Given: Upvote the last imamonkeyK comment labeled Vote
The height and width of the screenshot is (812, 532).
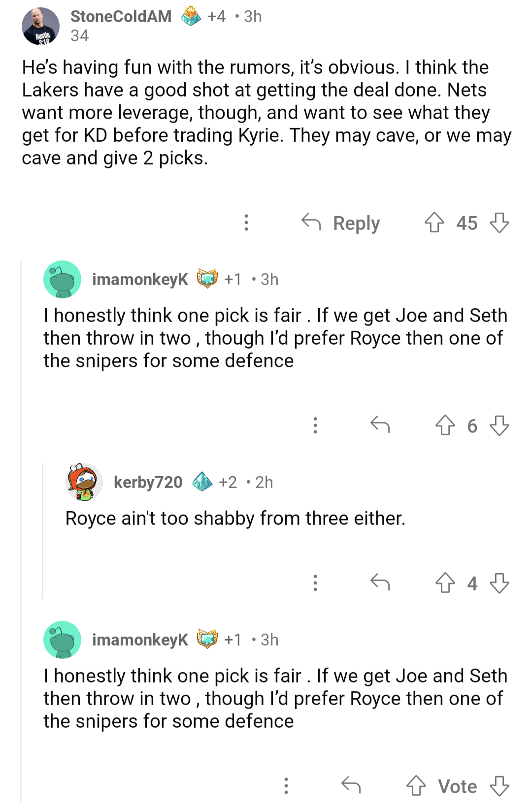Looking at the screenshot, I should pos(416,786).
